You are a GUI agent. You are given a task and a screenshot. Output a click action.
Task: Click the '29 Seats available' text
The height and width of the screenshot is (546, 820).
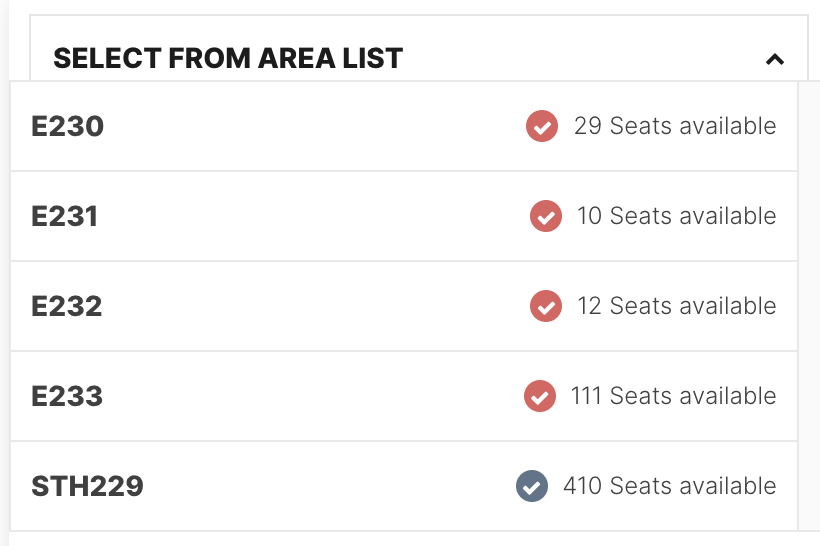pos(675,126)
